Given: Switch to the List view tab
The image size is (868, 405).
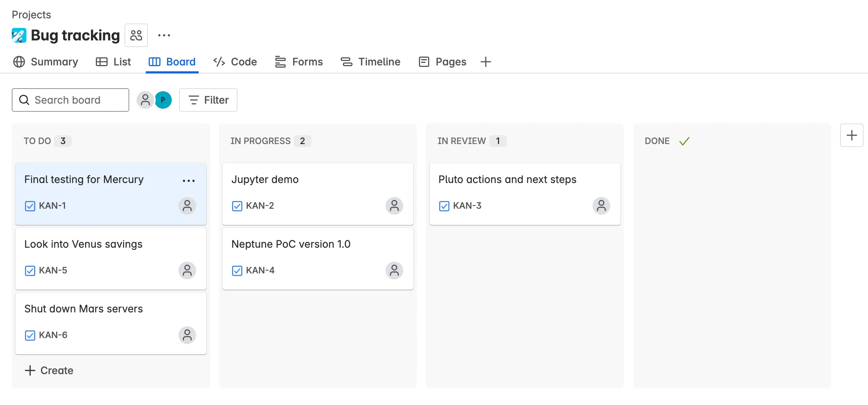Looking at the screenshot, I should [x=113, y=62].
